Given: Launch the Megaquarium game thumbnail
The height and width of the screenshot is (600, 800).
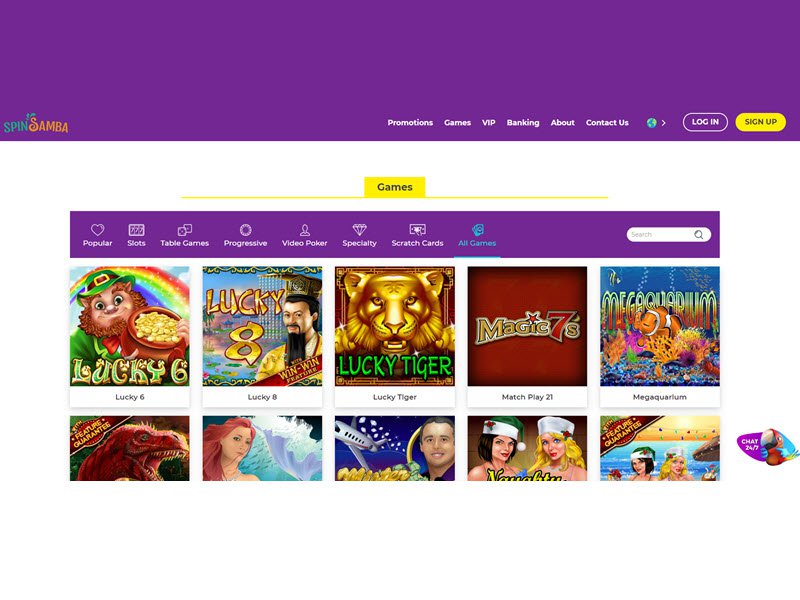Looking at the screenshot, I should pyautogui.click(x=660, y=326).
